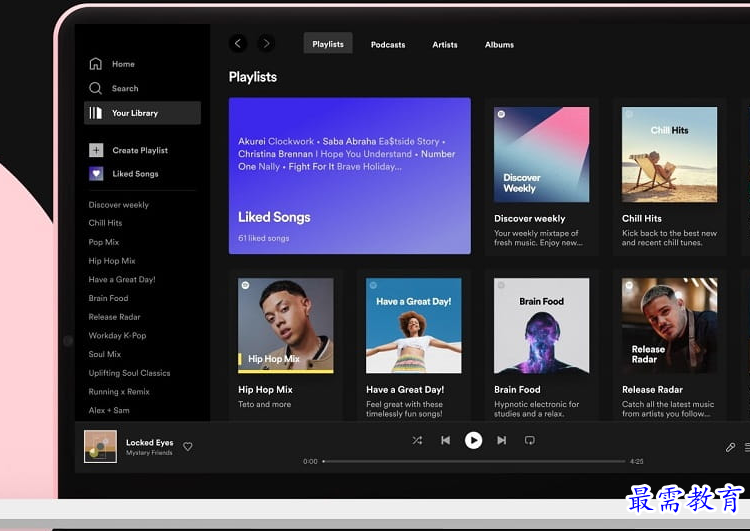Toggle repeat mode
The height and width of the screenshot is (531, 750).
coord(529,440)
